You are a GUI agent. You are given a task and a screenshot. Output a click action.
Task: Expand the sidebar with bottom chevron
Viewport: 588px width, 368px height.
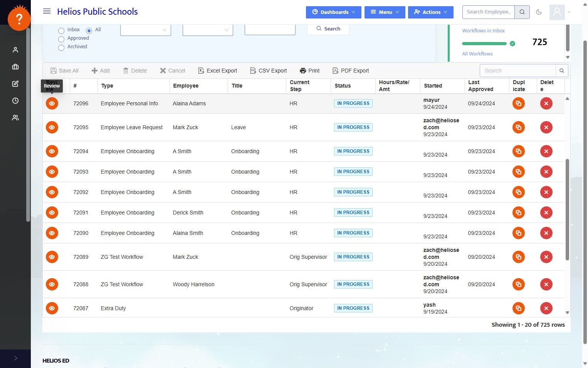(15, 358)
